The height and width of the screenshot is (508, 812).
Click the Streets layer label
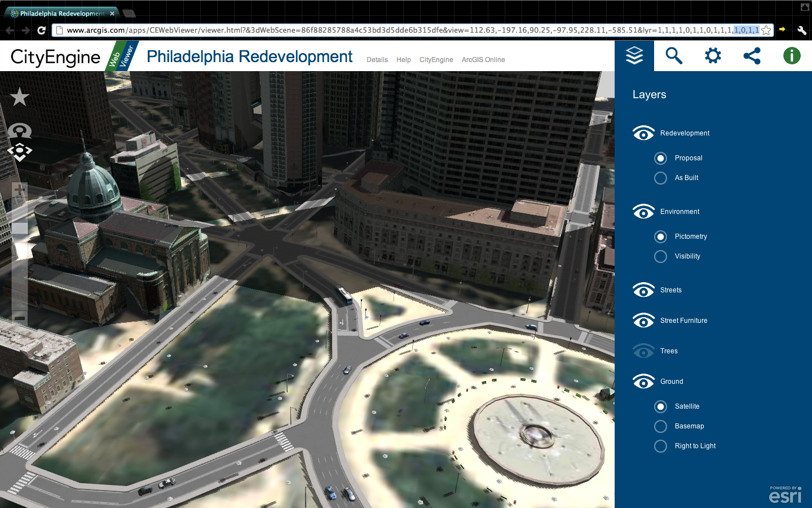pos(671,290)
